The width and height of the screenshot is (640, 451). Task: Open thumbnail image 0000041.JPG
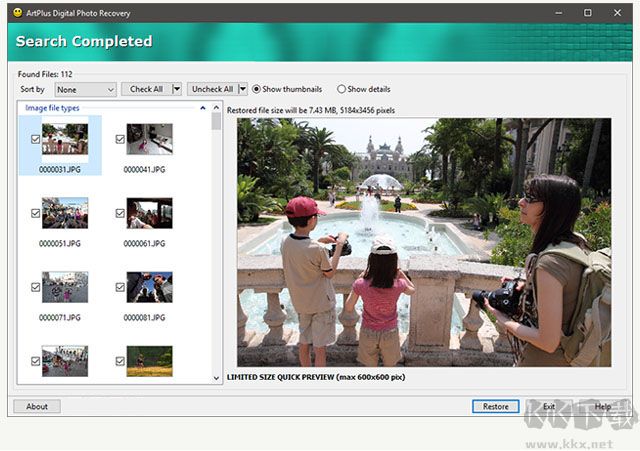coord(149,139)
